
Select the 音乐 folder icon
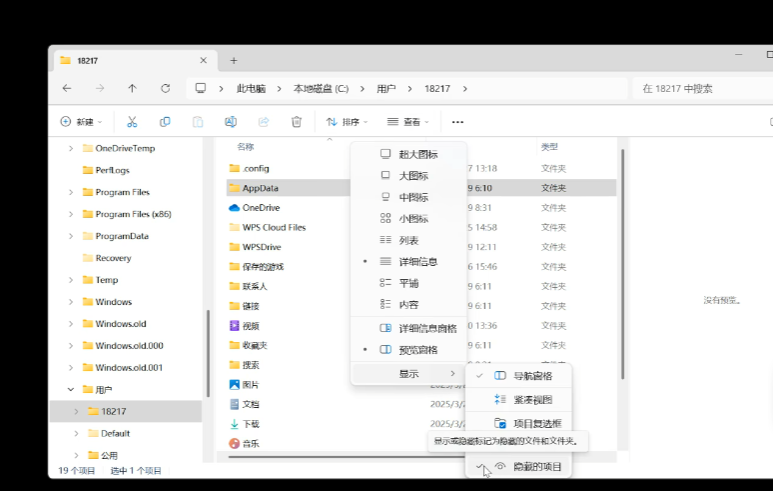[x=234, y=443]
